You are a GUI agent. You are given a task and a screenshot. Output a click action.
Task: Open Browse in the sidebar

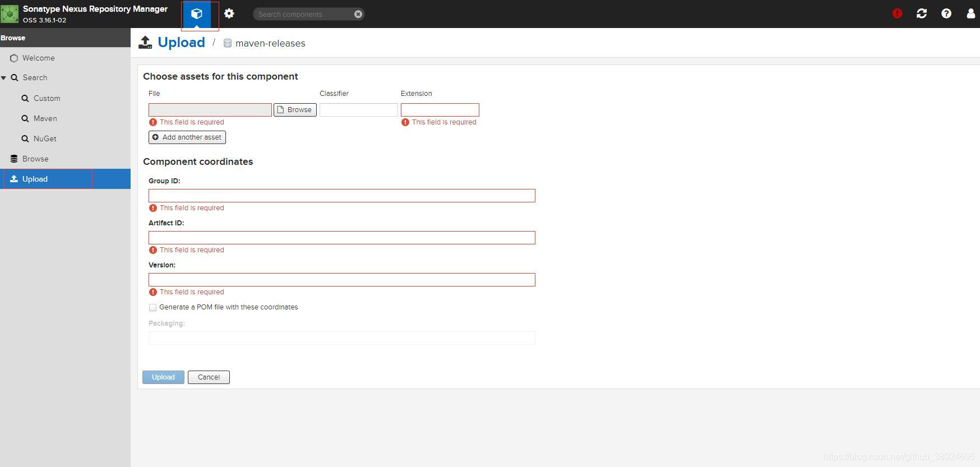tap(65, 159)
